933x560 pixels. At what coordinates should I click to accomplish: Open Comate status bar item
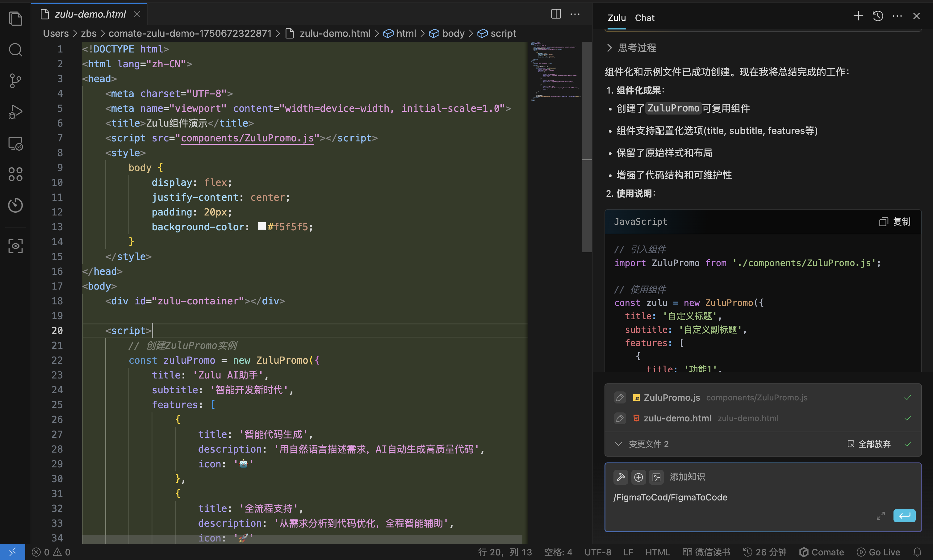click(x=821, y=552)
